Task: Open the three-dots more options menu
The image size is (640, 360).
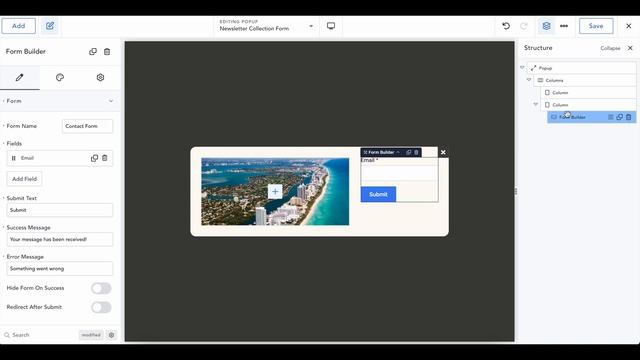Action: pos(564,26)
